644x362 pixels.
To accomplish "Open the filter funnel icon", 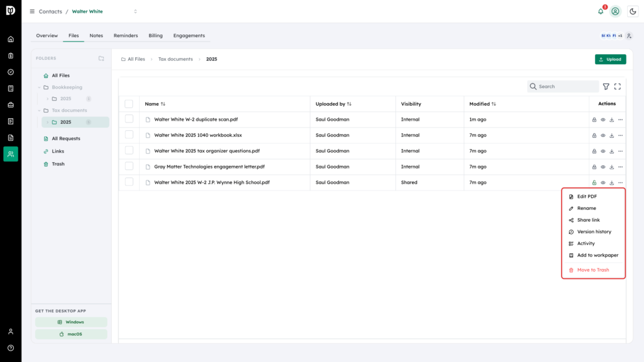I will (606, 87).
